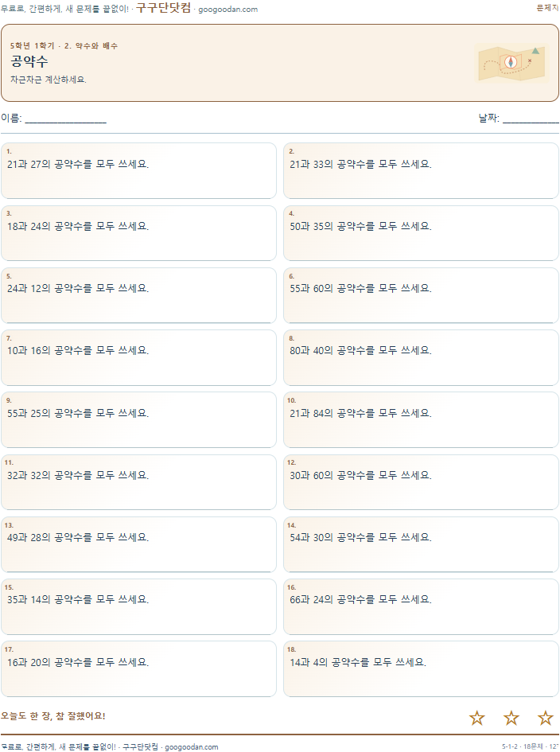This screenshot has height=752, width=560.
Task: Select problem 9: 55과 25의 공약수
Action: pyautogui.click(x=138, y=419)
